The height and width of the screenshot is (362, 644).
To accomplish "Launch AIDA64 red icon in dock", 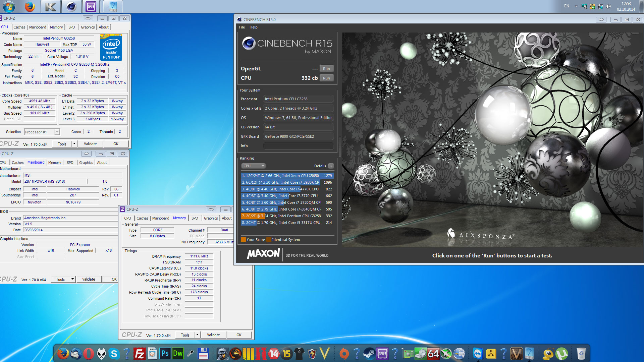I will pyautogui.click(x=433, y=353).
